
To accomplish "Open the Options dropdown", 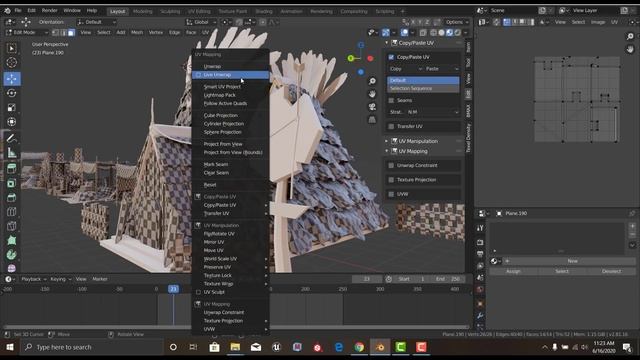I will (457, 22).
